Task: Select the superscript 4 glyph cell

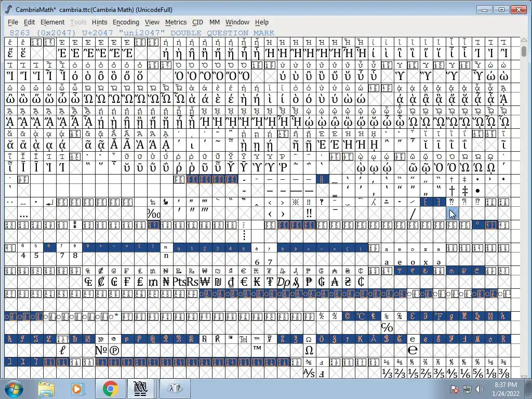Action: [x=23, y=256]
